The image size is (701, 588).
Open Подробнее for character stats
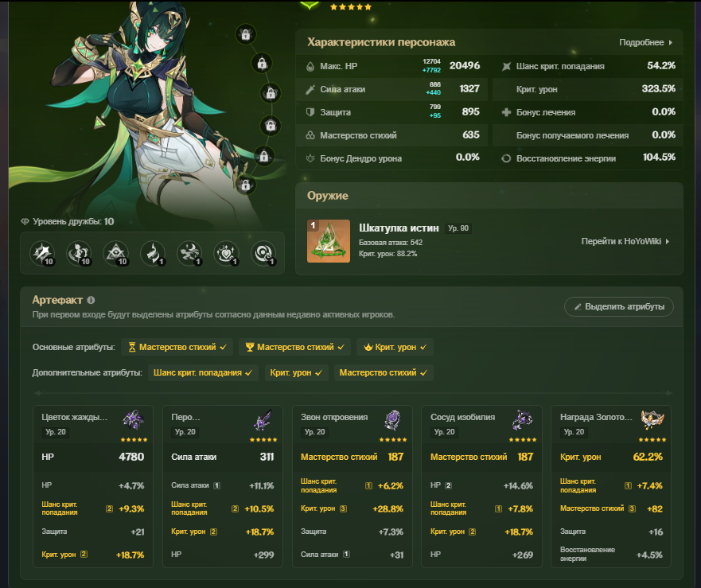click(x=645, y=42)
